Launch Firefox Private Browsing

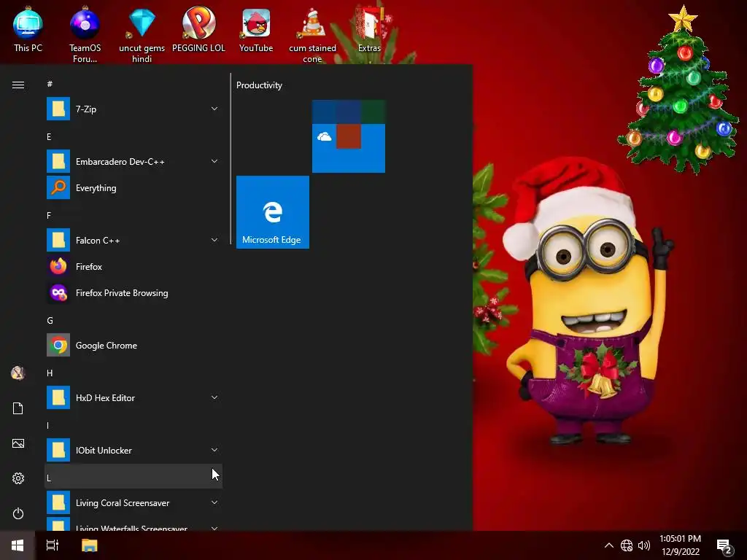[133, 292]
